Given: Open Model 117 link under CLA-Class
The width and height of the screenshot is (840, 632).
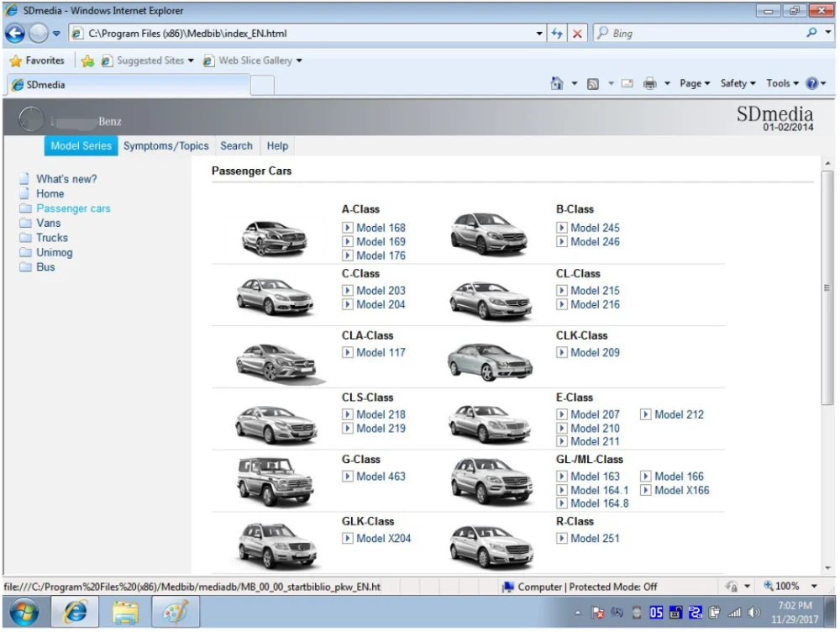Looking at the screenshot, I should pyautogui.click(x=381, y=353).
